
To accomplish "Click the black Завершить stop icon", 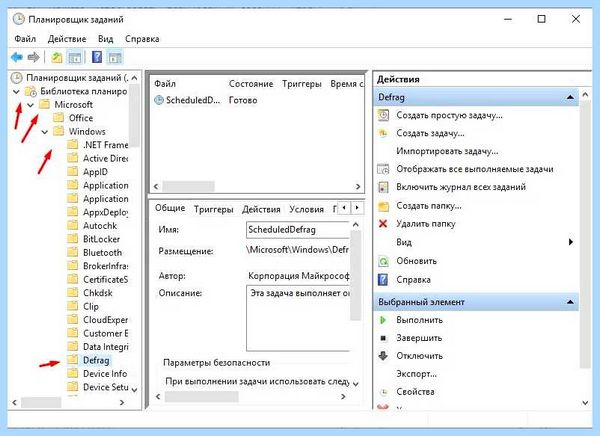I will pos(383,338).
